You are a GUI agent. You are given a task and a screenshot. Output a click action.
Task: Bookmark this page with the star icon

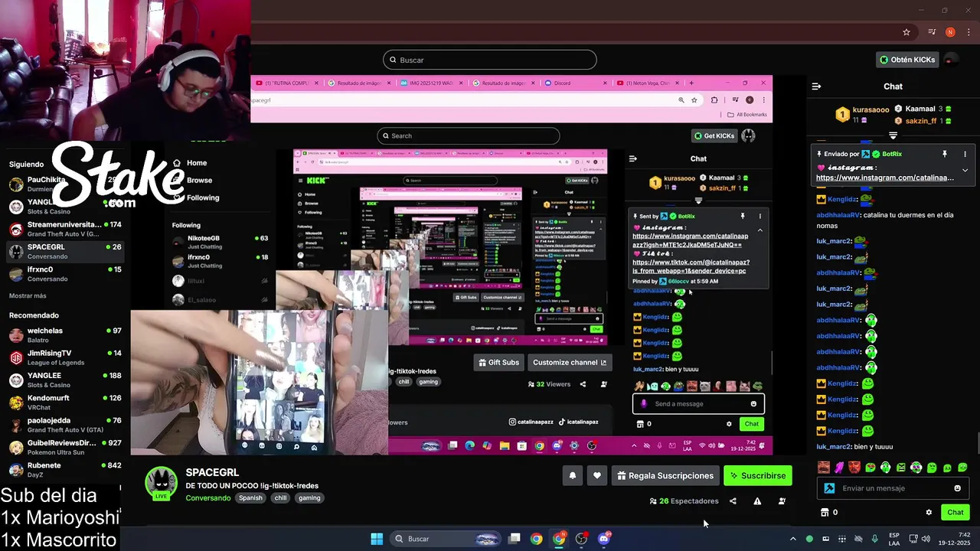pyautogui.click(x=906, y=32)
